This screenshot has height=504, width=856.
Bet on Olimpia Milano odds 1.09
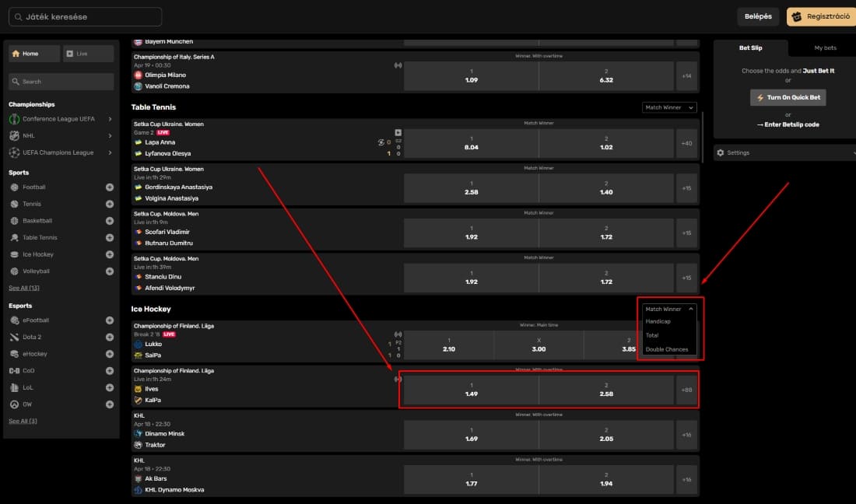click(x=471, y=75)
